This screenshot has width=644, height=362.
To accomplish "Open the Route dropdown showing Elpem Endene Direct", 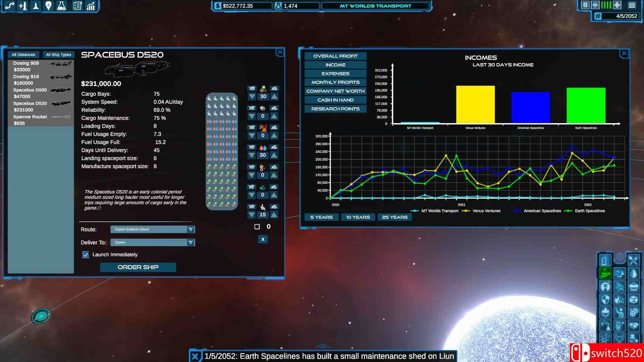I will click(153, 229).
